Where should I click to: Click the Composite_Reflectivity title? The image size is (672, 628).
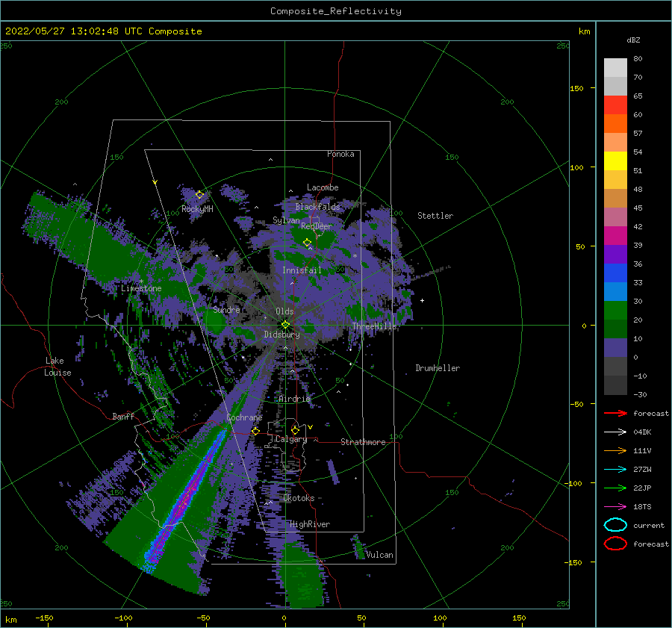point(336,11)
